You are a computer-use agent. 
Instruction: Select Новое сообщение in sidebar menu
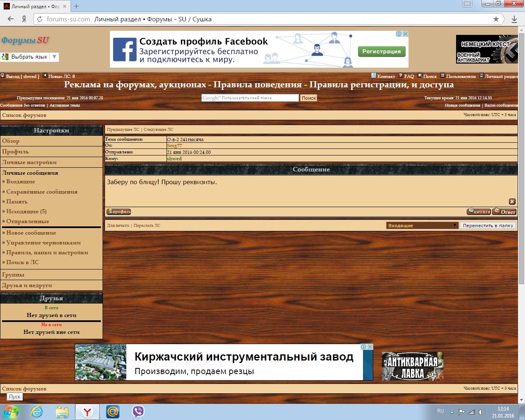tap(31, 233)
